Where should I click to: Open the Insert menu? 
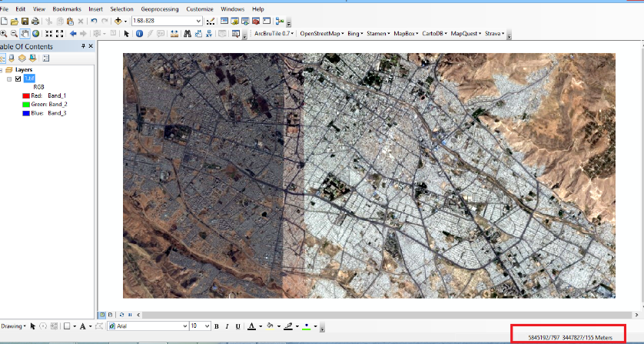point(96,8)
